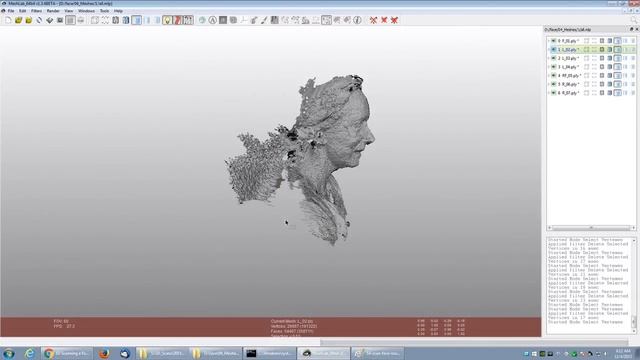Click the Reload mesh toolbar icon
Image resolution: width=640 pixels, height=360 pixels.
click(x=39, y=20)
